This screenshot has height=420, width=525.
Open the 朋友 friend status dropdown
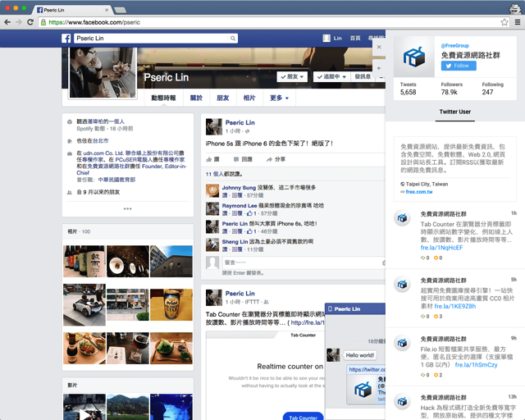(292, 76)
